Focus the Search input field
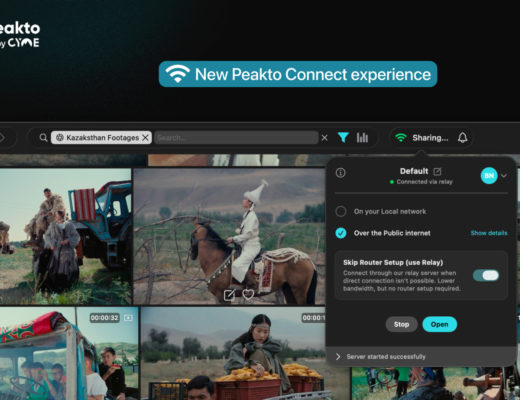520x400 pixels. (236, 137)
